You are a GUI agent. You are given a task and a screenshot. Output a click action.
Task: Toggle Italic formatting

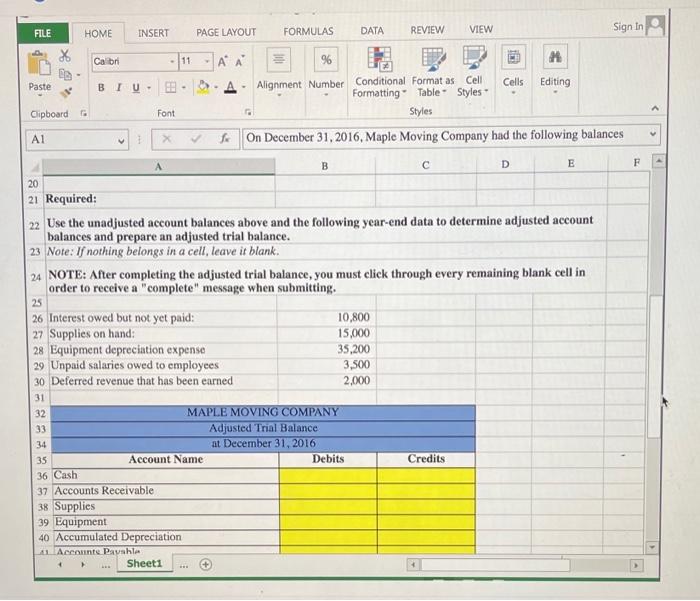coord(119,88)
